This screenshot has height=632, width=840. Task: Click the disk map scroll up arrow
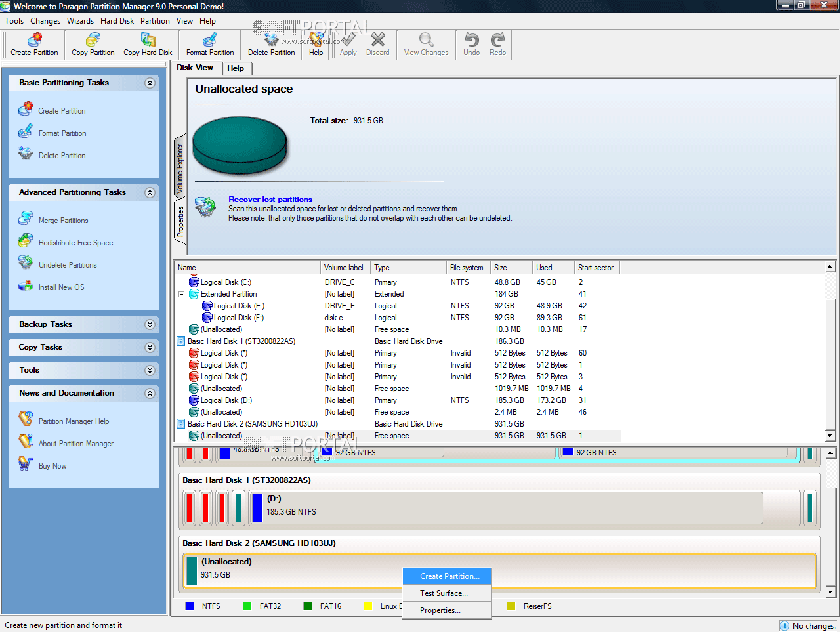tap(830, 453)
